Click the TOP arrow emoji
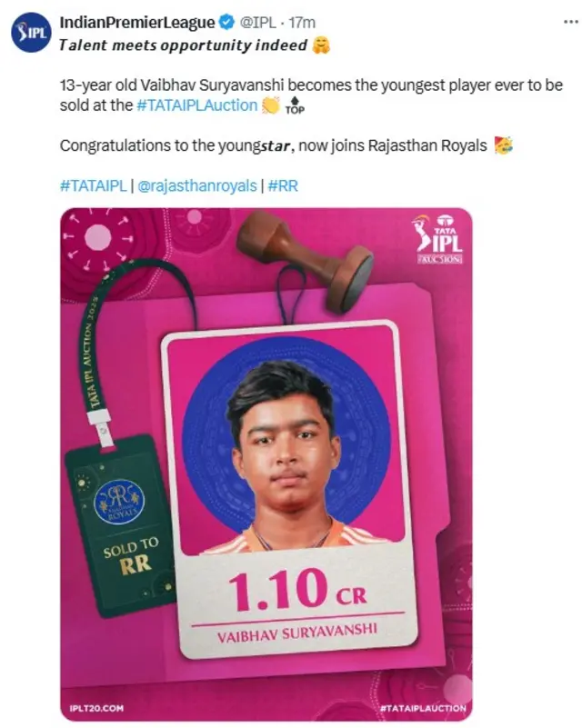This screenshot has width=582, height=728. click(295, 105)
